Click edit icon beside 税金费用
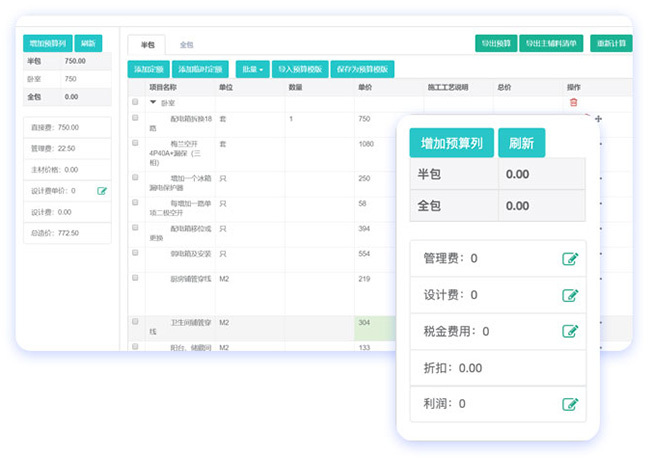 pyautogui.click(x=570, y=331)
